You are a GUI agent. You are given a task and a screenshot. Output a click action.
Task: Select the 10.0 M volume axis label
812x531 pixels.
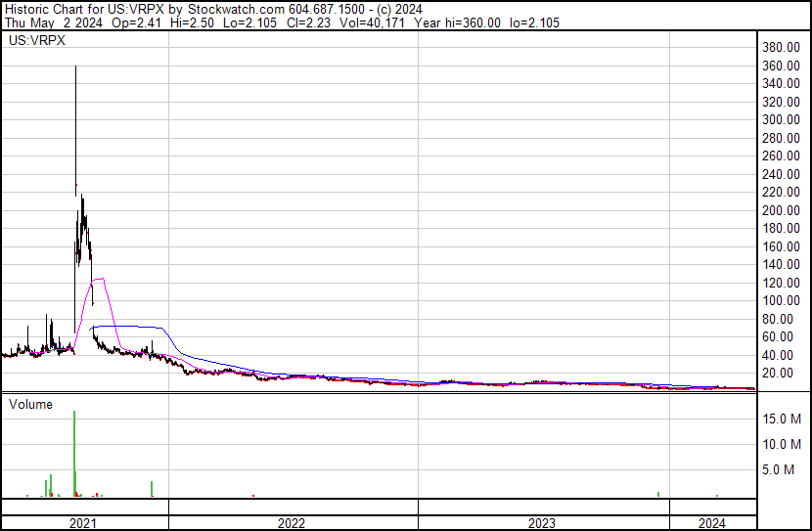coord(785,444)
